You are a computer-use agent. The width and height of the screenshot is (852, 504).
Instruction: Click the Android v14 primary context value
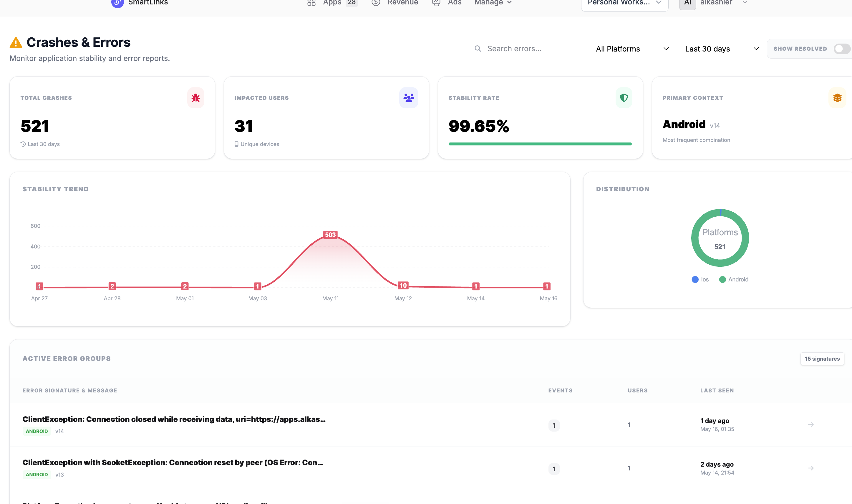pos(691,125)
